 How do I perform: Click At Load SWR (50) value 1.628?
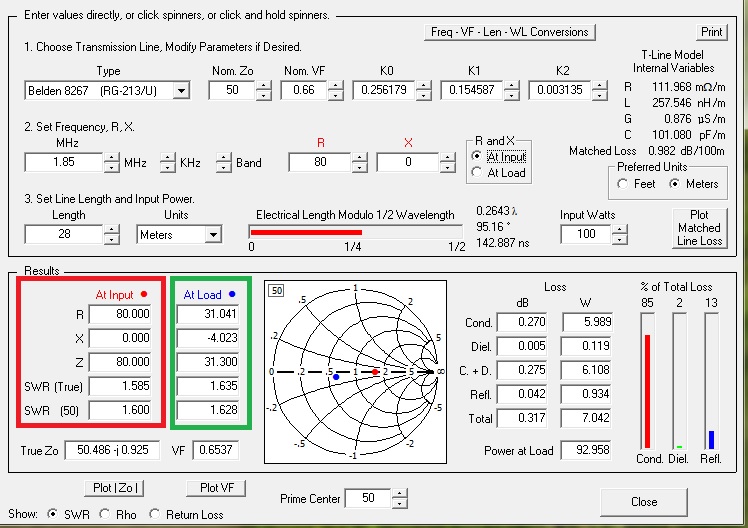tap(208, 410)
